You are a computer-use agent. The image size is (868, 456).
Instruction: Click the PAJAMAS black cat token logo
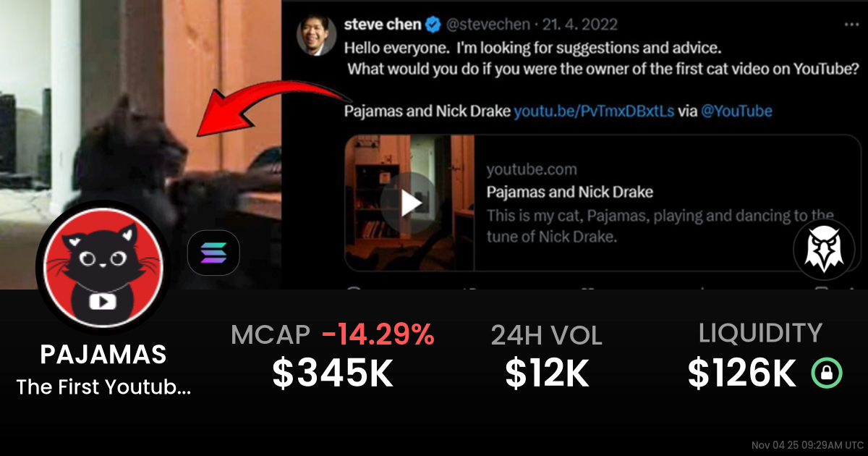(103, 269)
